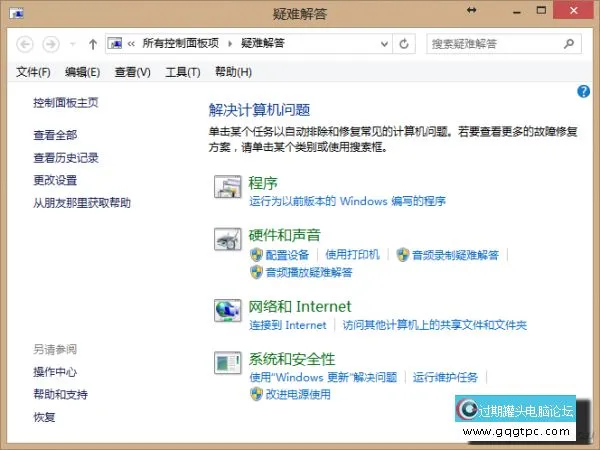Image resolution: width=600 pixels, height=450 pixels.
Task: Click the 系统和安全性 category icon
Action: 228,363
